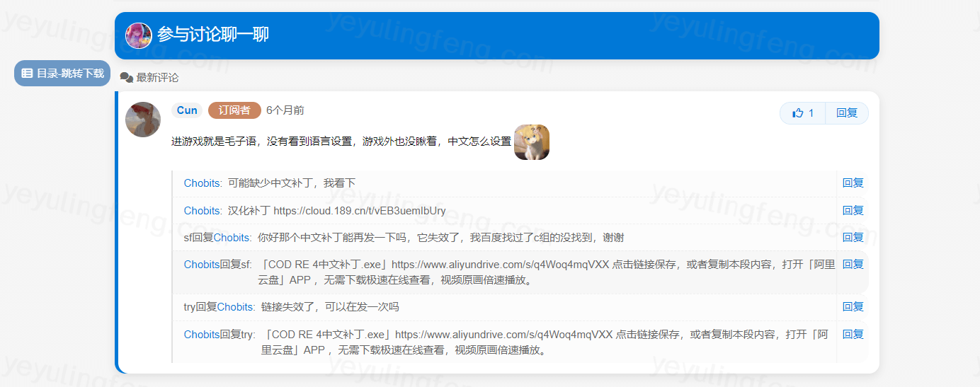
Task: Click the 参与讨论聊一聊 heading
Action: point(213,35)
